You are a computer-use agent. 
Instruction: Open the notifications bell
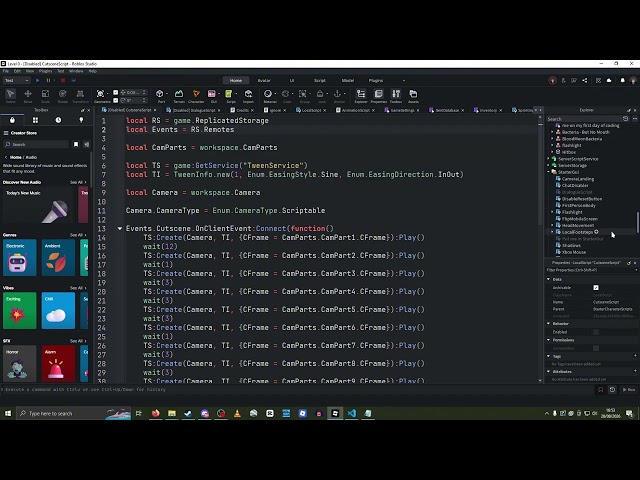click(622, 80)
